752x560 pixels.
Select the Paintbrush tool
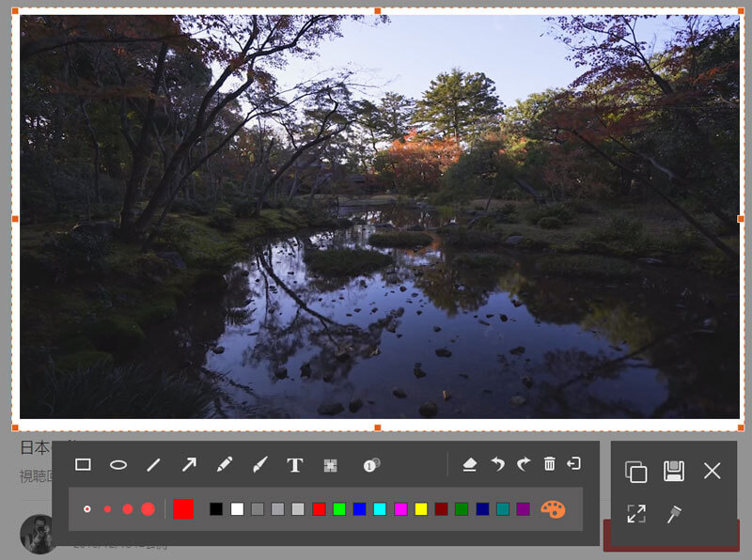[x=260, y=464]
